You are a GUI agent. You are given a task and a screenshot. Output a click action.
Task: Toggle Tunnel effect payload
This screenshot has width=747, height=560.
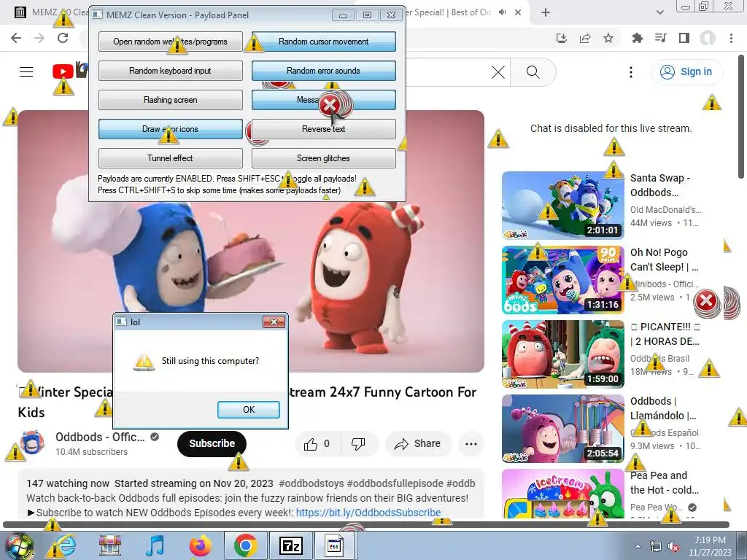click(x=170, y=158)
